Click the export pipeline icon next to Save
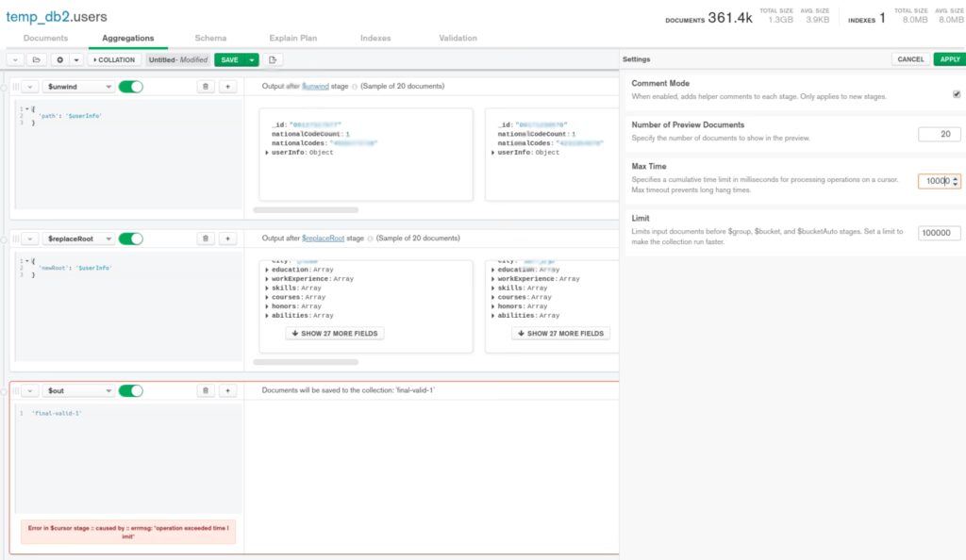This screenshot has width=966, height=560. point(274,59)
